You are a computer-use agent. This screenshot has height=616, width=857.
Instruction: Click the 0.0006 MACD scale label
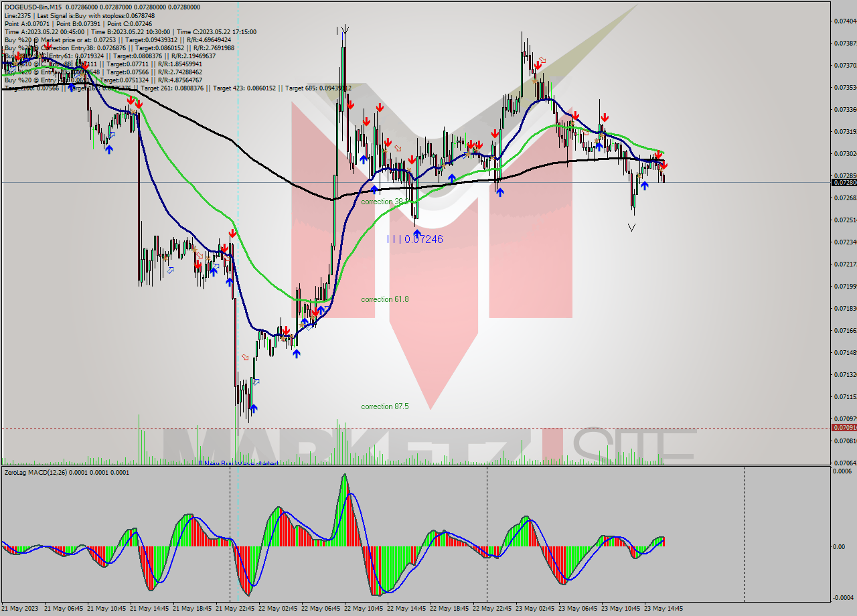point(843,471)
